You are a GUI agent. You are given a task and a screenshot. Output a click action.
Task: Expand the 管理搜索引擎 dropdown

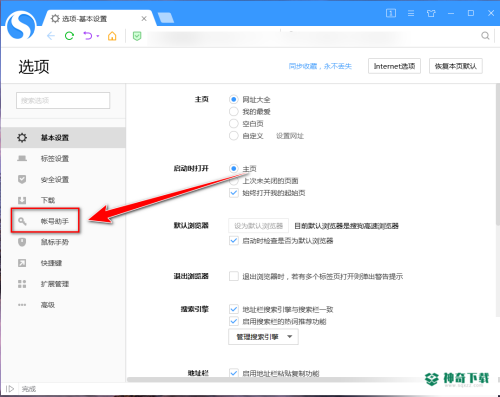pyautogui.click(x=263, y=337)
